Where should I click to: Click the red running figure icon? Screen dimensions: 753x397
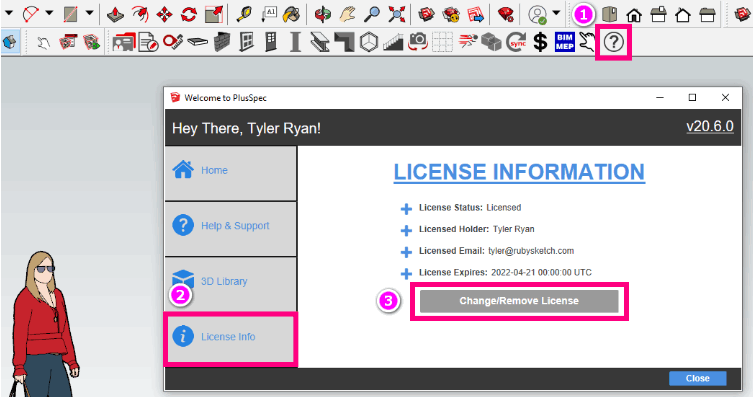click(467, 42)
